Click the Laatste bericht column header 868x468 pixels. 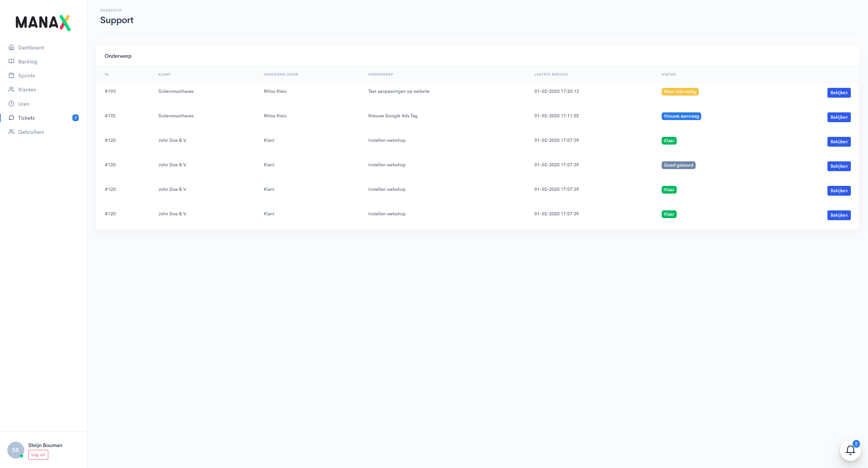pos(551,74)
